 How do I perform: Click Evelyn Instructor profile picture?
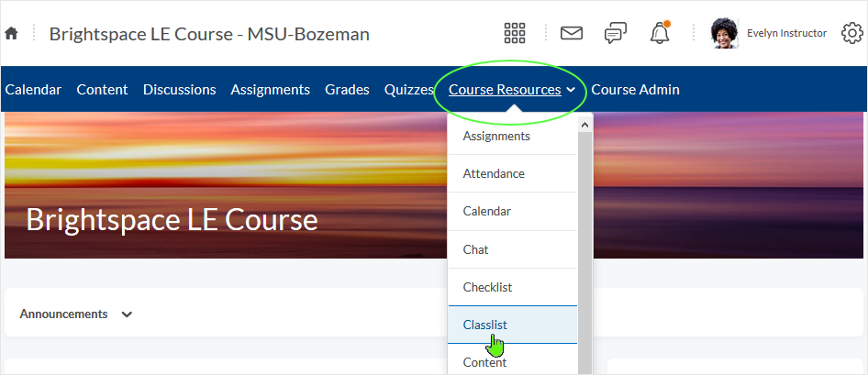pos(725,33)
